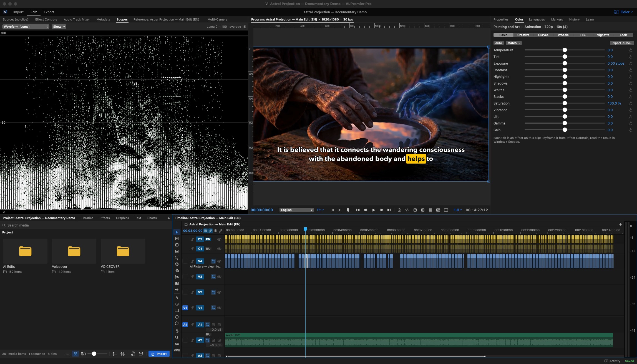Select the Rectangle shape tool
The width and height of the screenshot is (637, 364).
pyautogui.click(x=177, y=310)
